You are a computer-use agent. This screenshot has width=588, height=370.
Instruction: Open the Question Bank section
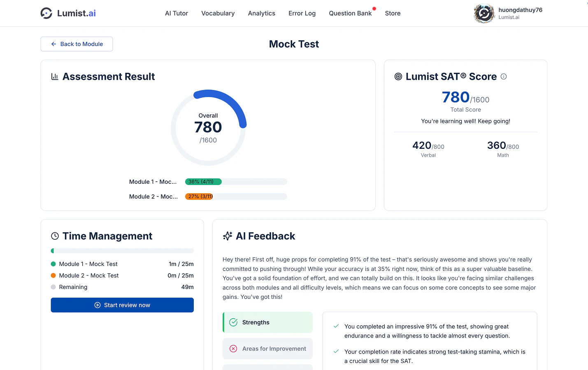[x=350, y=13]
